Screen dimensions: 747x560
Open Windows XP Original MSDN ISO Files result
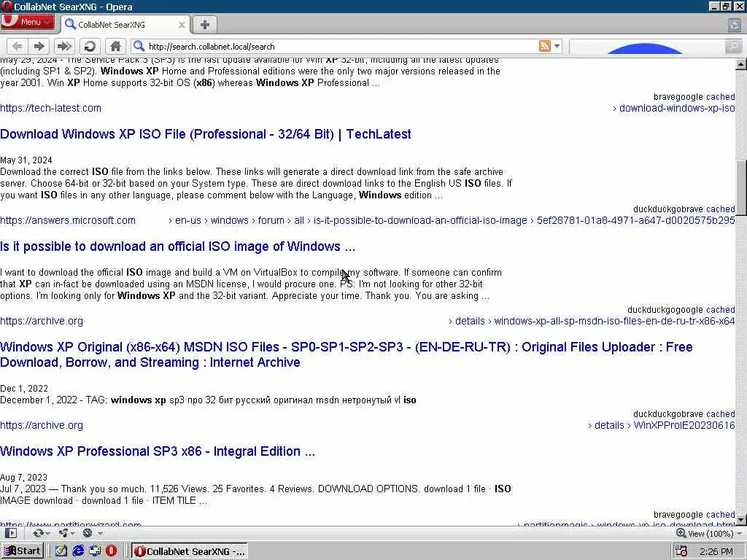(347, 355)
